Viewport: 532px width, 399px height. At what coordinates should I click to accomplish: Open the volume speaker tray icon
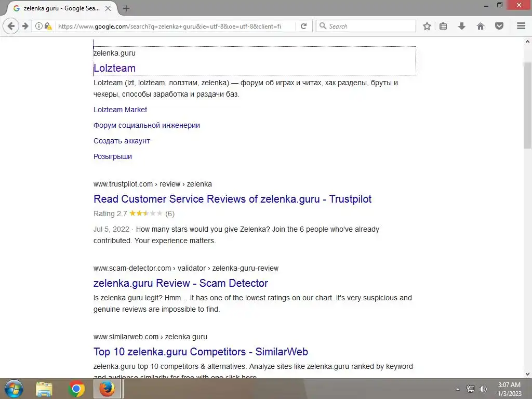click(x=483, y=389)
